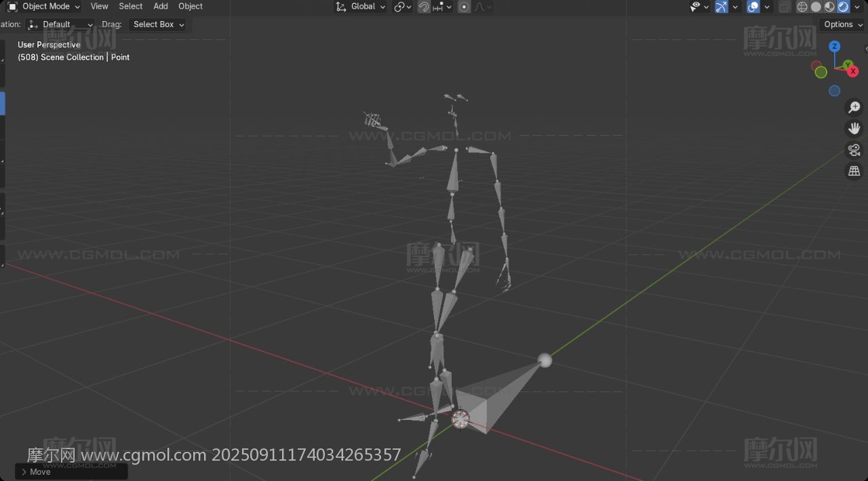This screenshot has width=868, height=481.
Task: Click the zoom magnifier viewport icon
Action: coord(854,107)
